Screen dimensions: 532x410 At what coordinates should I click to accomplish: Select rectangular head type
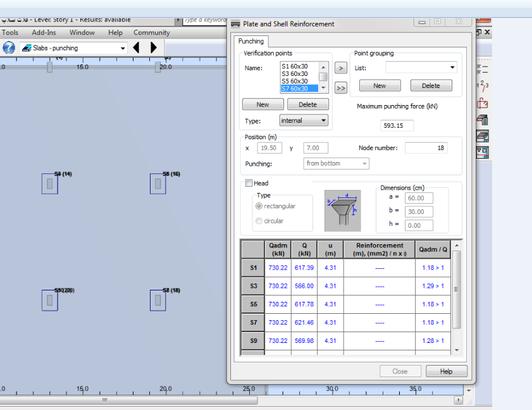(x=259, y=206)
